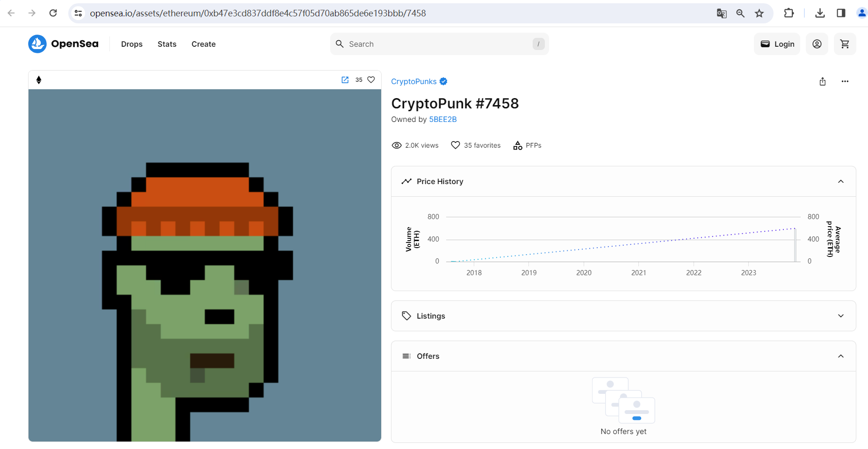Click the 2.0K views text
The height and width of the screenshot is (449, 868).
click(x=422, y=145)
